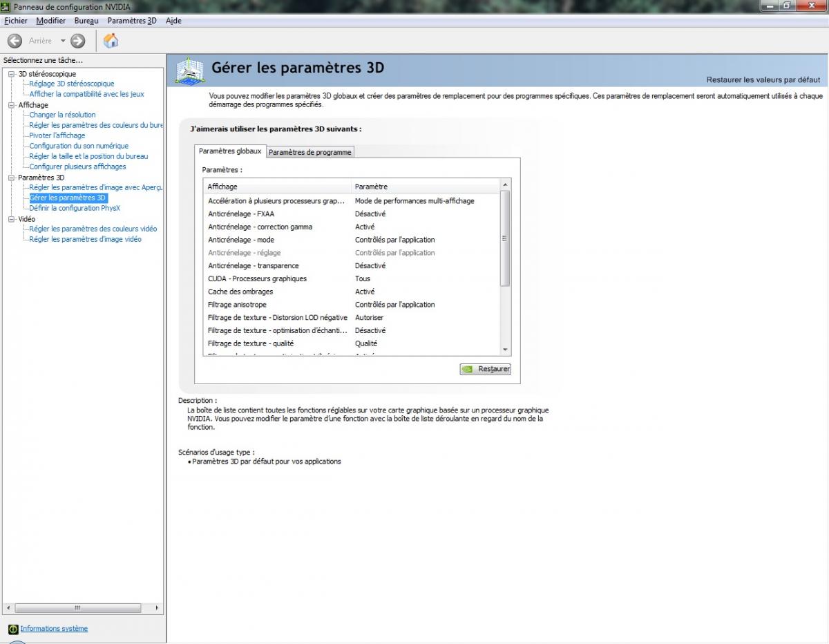Viewport: 829px width, 644px height.
Task: Select the Cache des ombrages row
Action: (352, 292)
